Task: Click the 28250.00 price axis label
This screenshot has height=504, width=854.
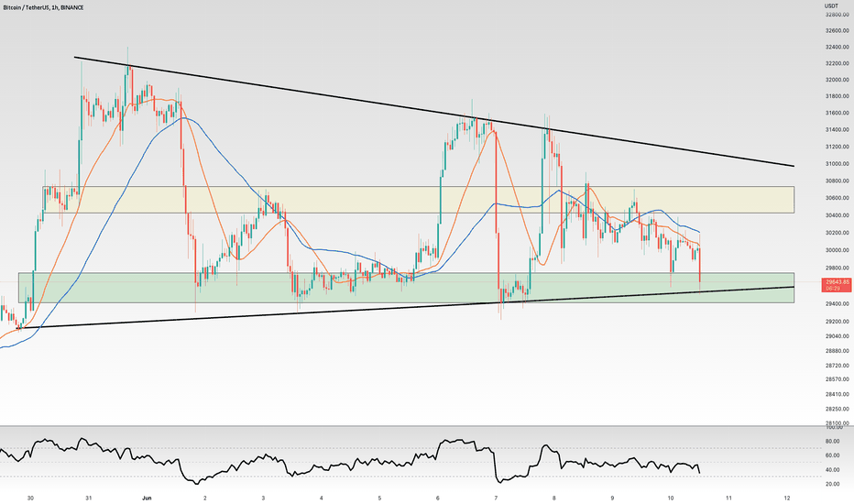Action: (838, 409)
